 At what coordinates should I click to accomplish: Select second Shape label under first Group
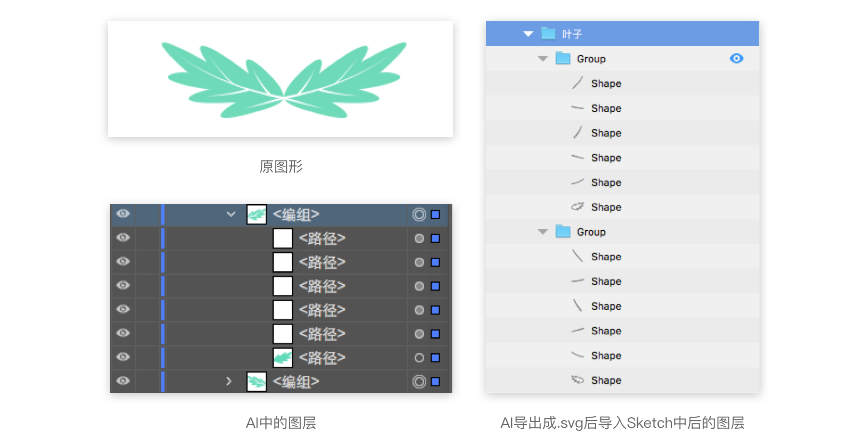pos(606,108)
